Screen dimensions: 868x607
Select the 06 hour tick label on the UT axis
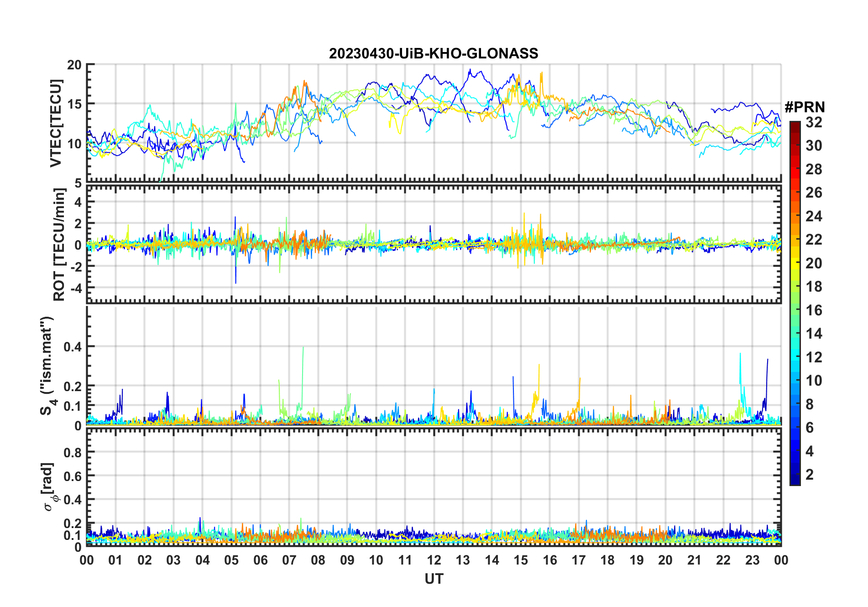click(x=260, y=560)
